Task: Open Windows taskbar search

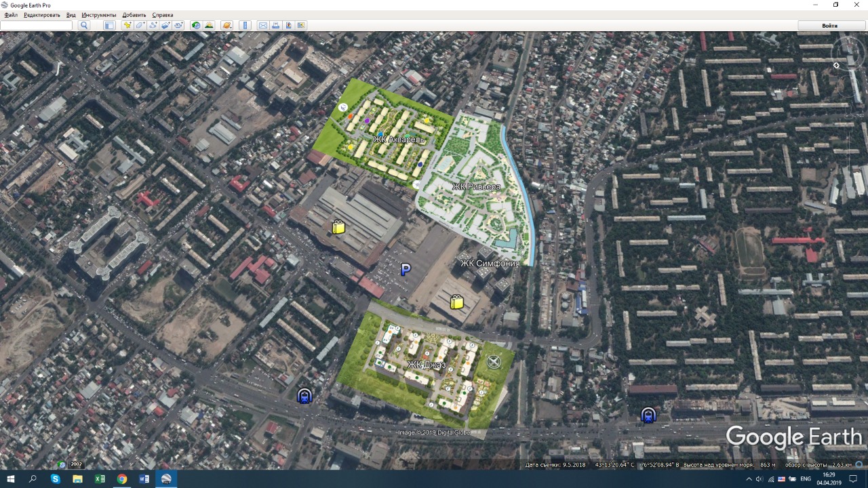Action: (x=33, y=479)
